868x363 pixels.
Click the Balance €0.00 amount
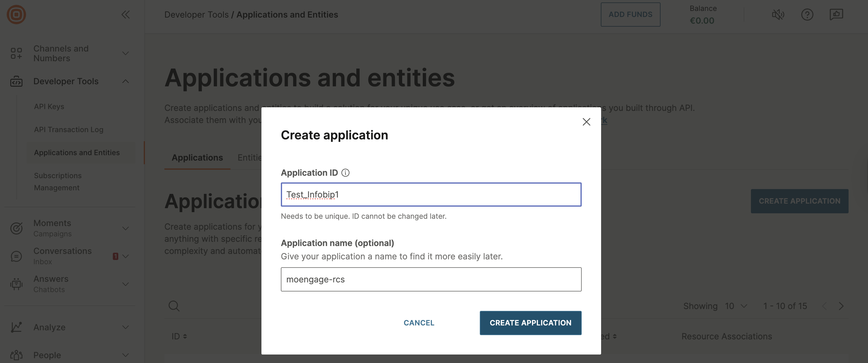click(x=702, y=21)
